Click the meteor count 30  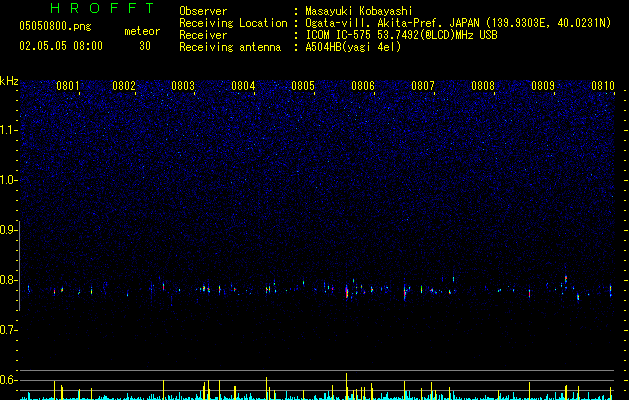[145, 46]
